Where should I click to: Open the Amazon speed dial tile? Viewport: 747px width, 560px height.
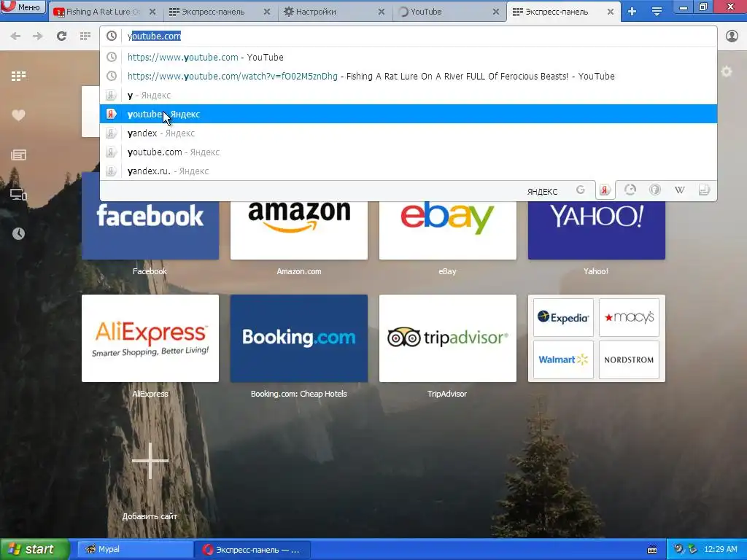click(x=299, y=230)
